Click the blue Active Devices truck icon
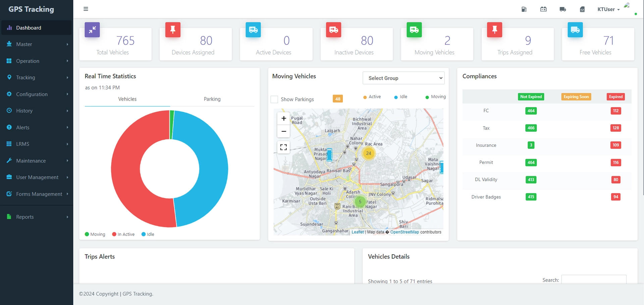644x305 pixels. pyautogui.click(x=253, y=30)
